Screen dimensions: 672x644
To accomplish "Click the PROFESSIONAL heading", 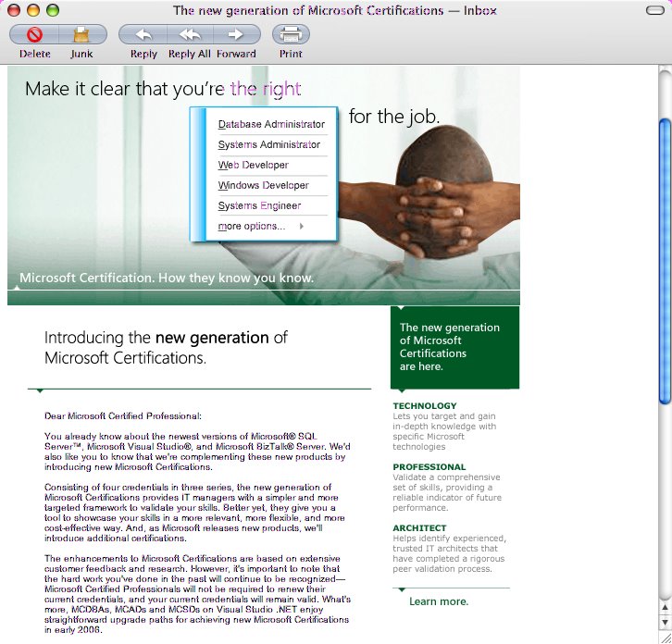I will tap(429, 467).
